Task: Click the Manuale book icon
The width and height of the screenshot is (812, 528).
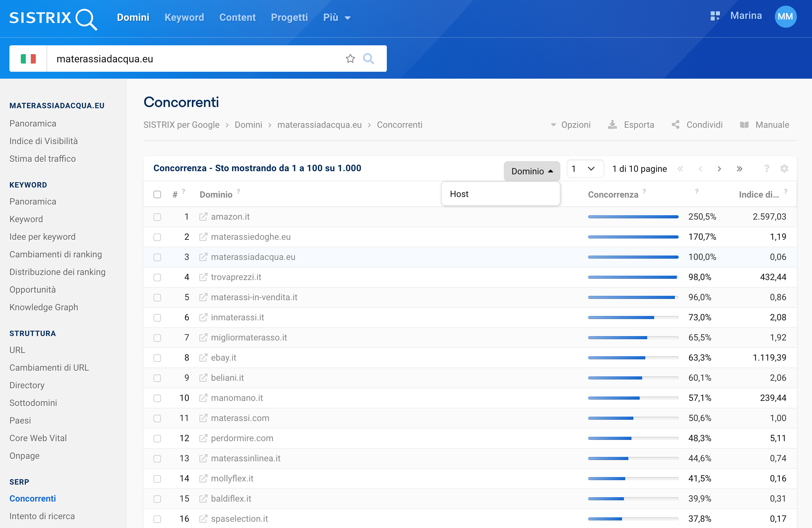Action: tap(744, 125)
